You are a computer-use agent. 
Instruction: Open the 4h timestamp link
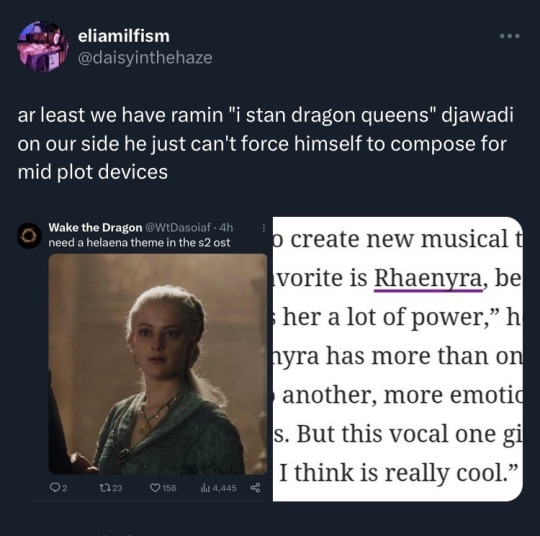click(226, 227)
